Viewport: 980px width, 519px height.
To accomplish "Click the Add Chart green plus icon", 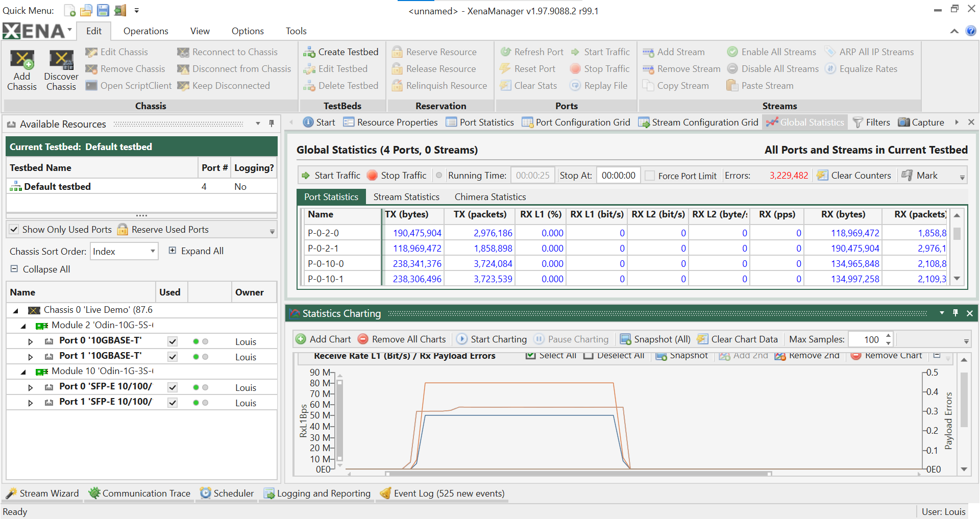I will point(301,339).
